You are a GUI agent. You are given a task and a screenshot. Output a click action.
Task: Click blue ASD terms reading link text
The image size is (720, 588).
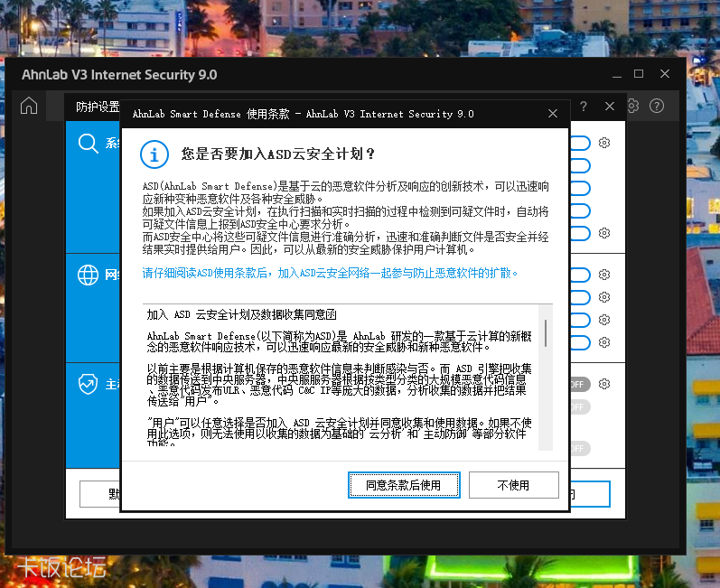click(x=330, y=273)
